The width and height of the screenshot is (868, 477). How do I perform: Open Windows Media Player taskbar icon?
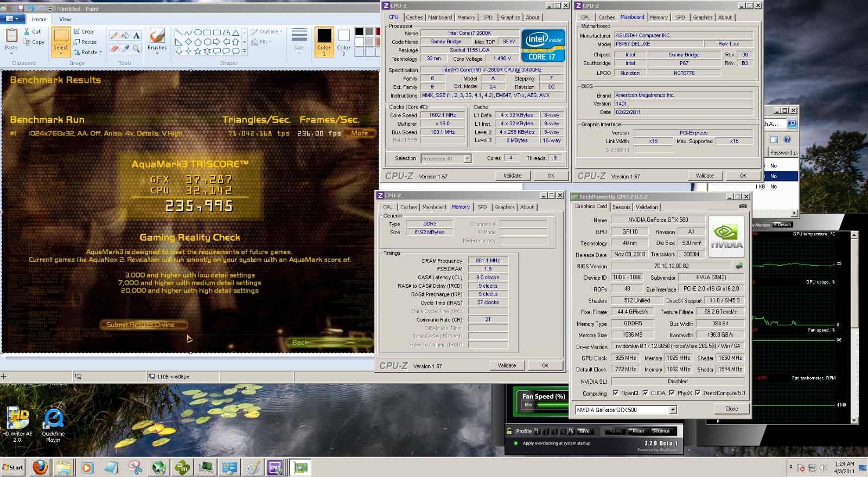pos(87,467)
